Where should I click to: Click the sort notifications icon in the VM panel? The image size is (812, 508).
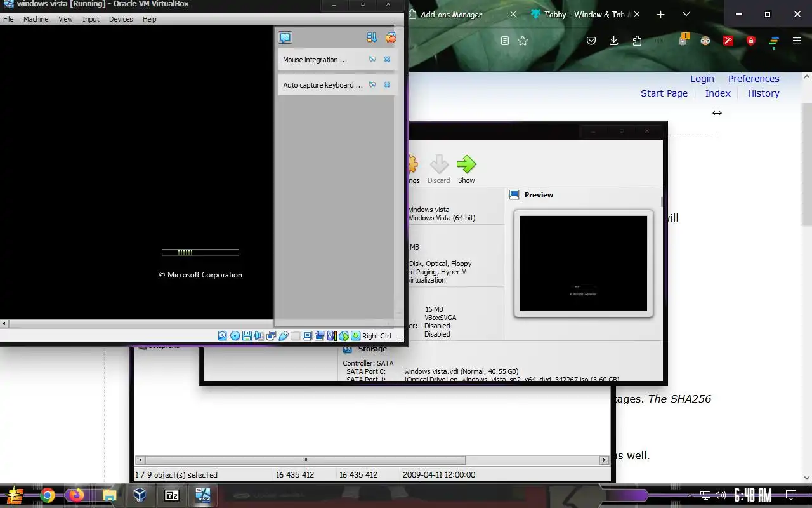point(372,38)
